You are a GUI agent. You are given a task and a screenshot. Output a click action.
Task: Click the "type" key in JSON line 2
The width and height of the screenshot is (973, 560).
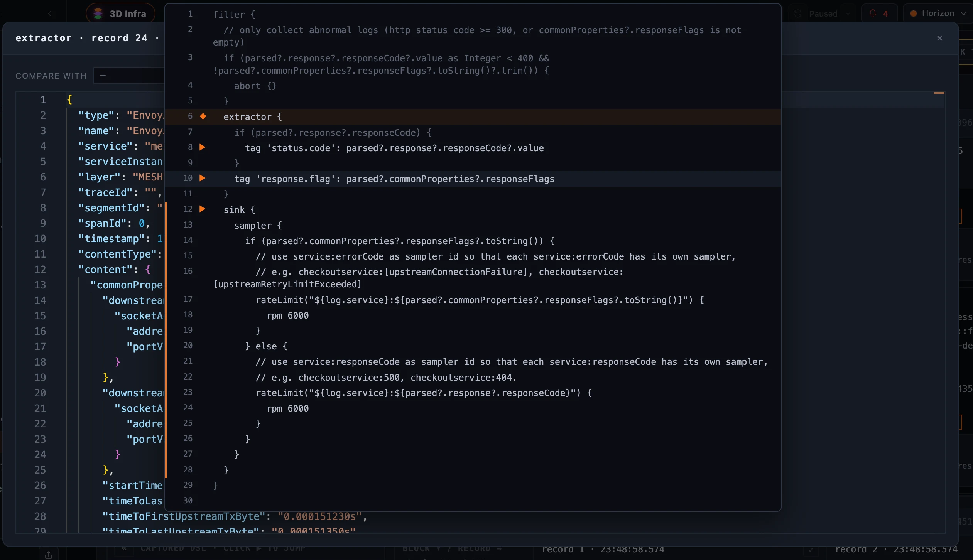96,115
